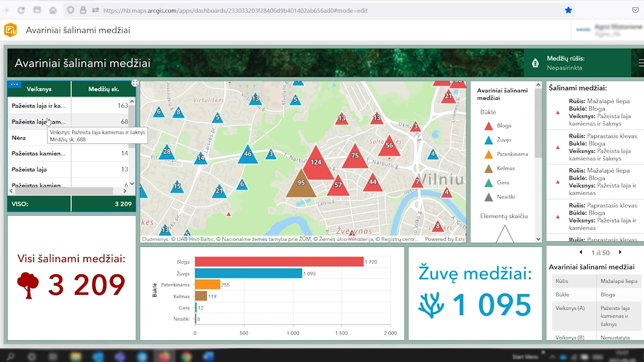Click the table expand icon

pos(135,83)
